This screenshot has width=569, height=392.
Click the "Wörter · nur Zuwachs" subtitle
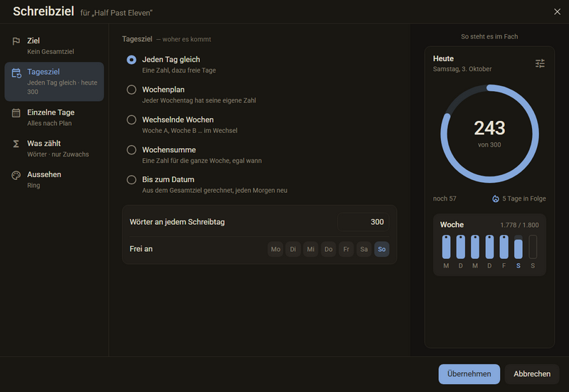[58, 154]
